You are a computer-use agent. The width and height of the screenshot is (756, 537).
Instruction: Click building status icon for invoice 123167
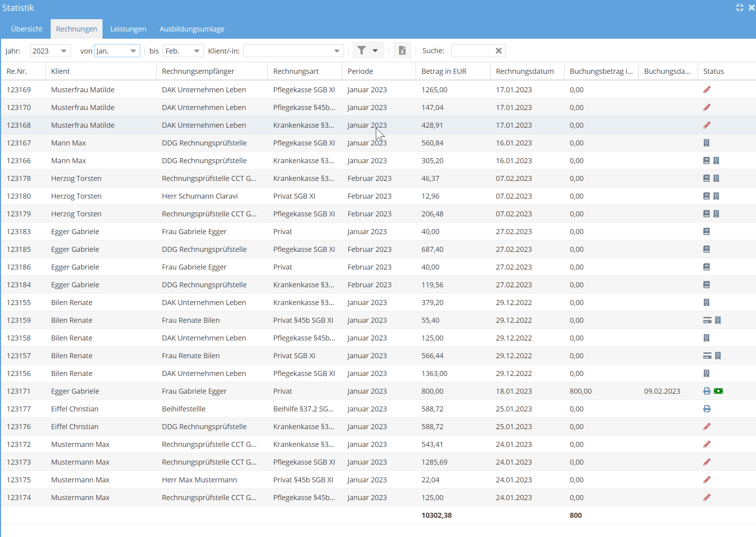coord(706,143)
